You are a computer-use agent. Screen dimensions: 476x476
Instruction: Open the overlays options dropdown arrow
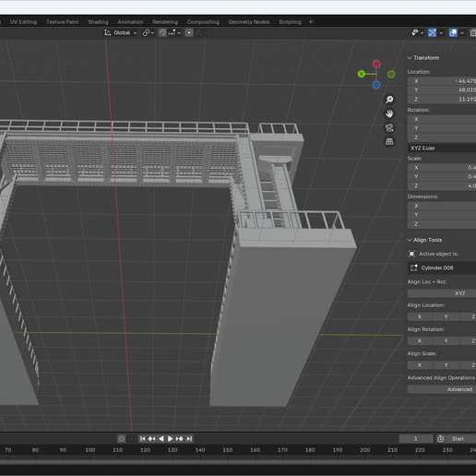tap(462, 32)
